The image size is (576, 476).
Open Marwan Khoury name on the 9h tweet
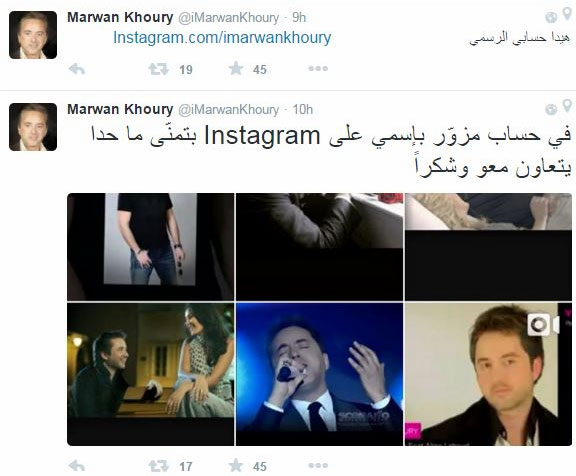point(120,17)
